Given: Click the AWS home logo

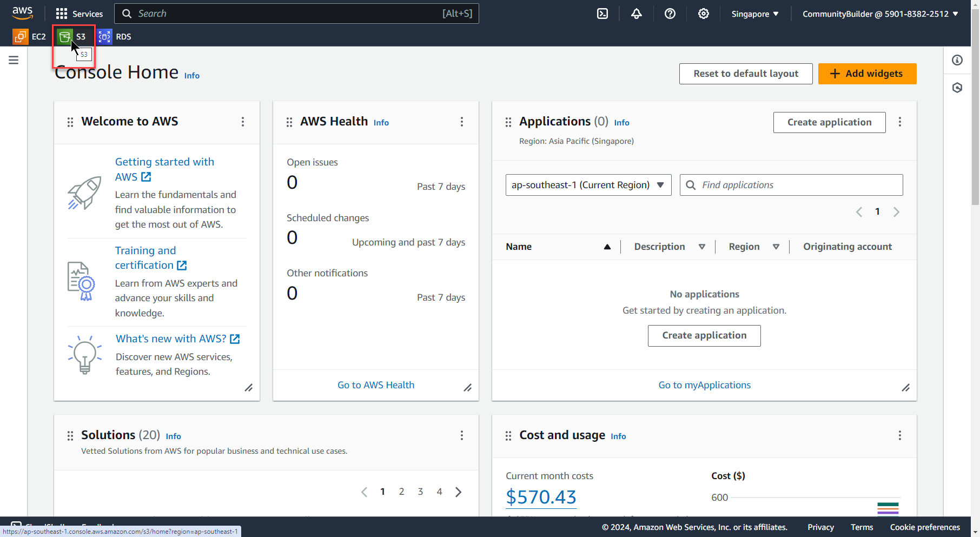Looking at the screenshot, I should [x=22, y=13].
